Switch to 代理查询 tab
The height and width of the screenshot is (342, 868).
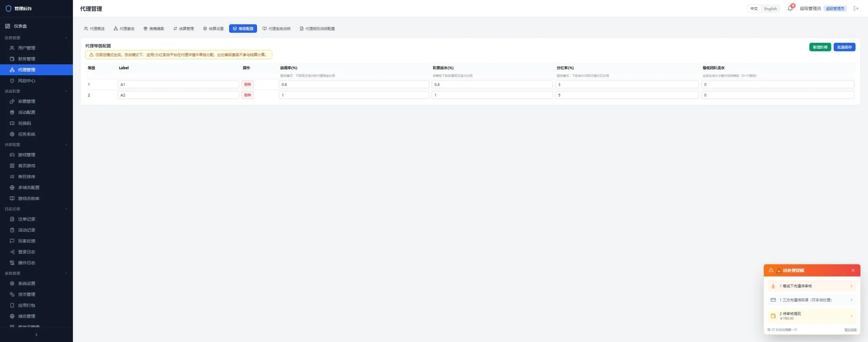coord(124,29)
